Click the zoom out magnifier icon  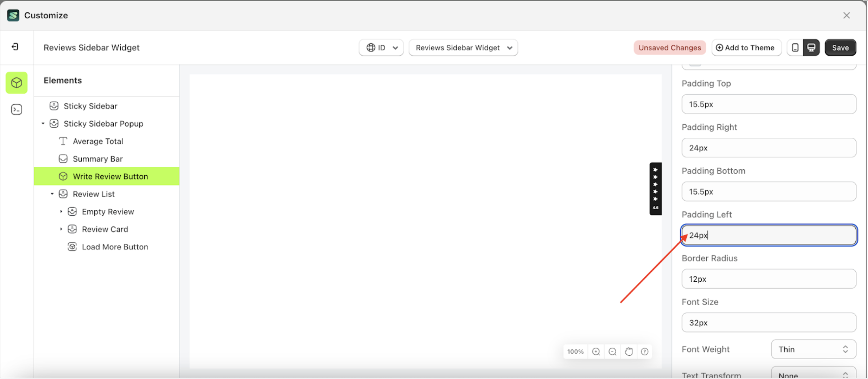pos(612,352)
